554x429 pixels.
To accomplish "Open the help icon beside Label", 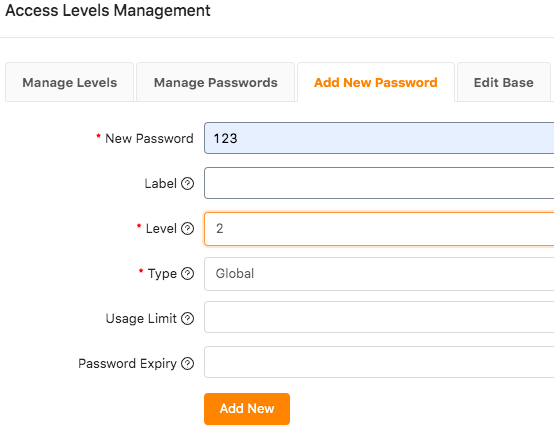I will 187,184.
